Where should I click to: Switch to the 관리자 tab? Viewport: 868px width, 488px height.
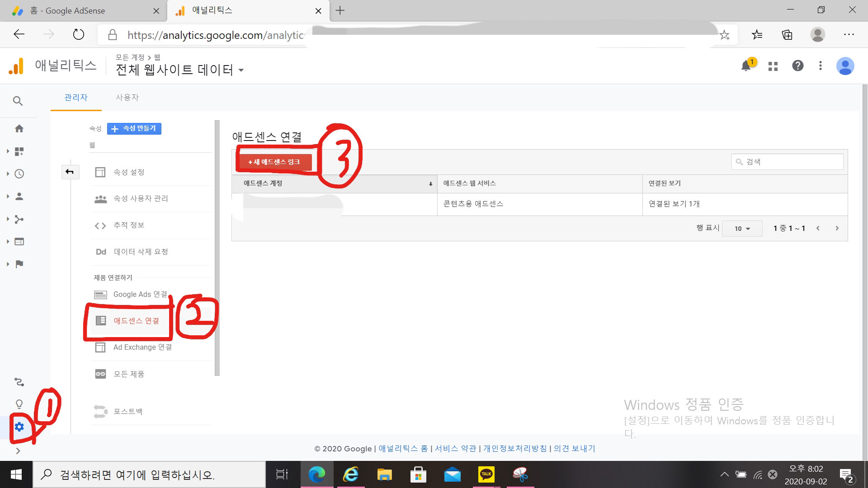point(76,97)
